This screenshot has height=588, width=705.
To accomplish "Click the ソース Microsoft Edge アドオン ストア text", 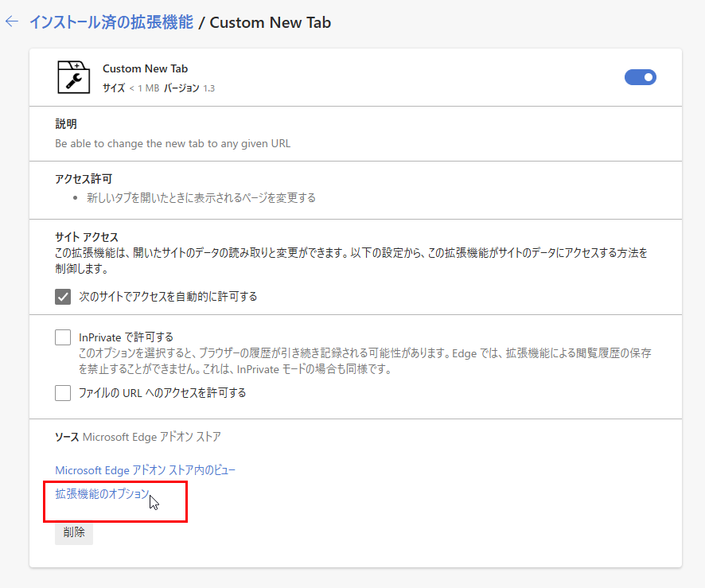I will 138,437.
